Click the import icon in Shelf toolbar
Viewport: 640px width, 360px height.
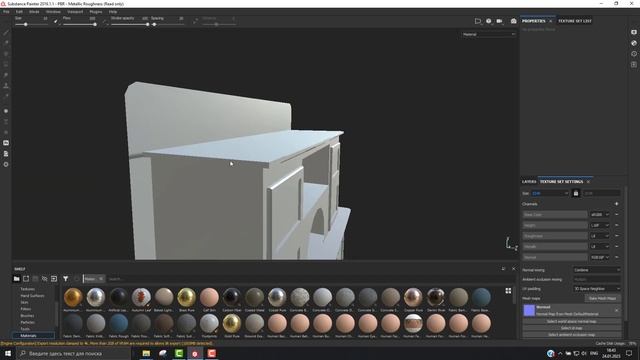[54, 279]
